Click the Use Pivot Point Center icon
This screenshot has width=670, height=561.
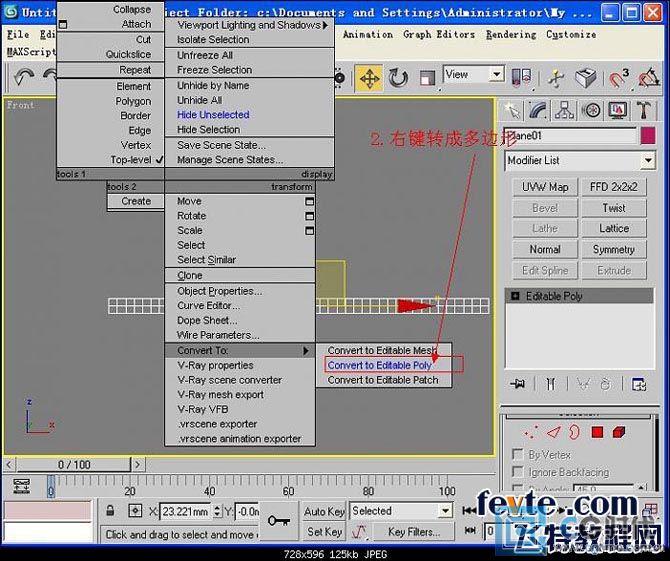(x=521, y=78)
